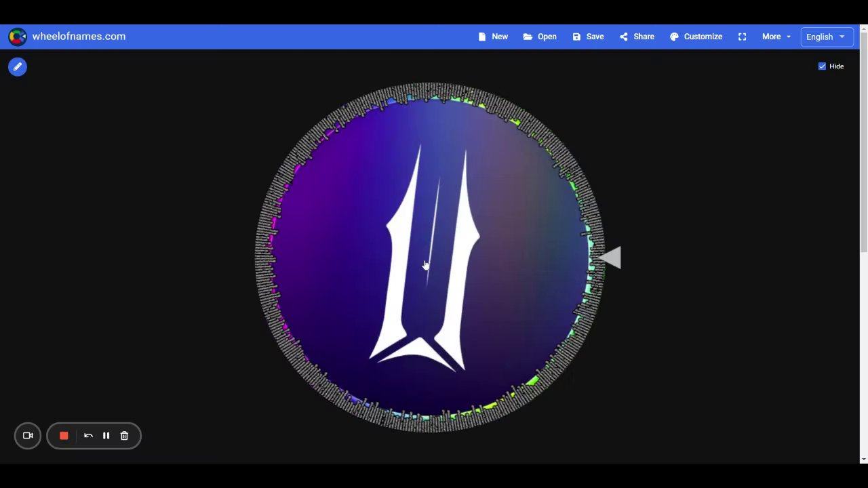868x488 pixels.
Task: Expand the More dropdown menu
Action: pos(776,37)
